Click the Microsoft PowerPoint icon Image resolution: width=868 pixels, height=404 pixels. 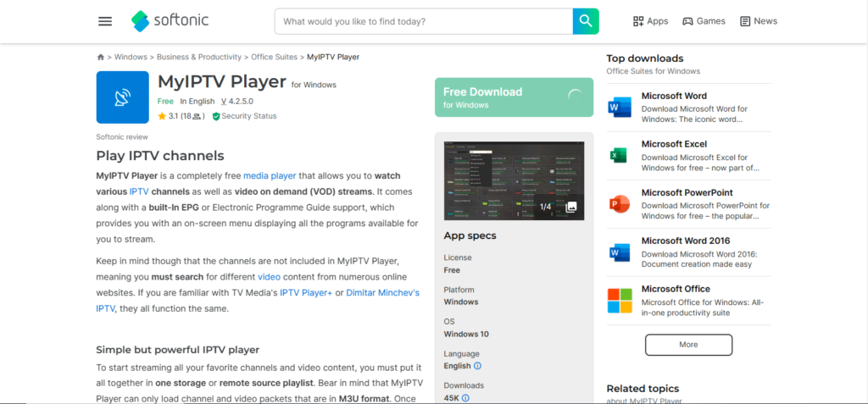pyautogui.click(x=620, y=203)
